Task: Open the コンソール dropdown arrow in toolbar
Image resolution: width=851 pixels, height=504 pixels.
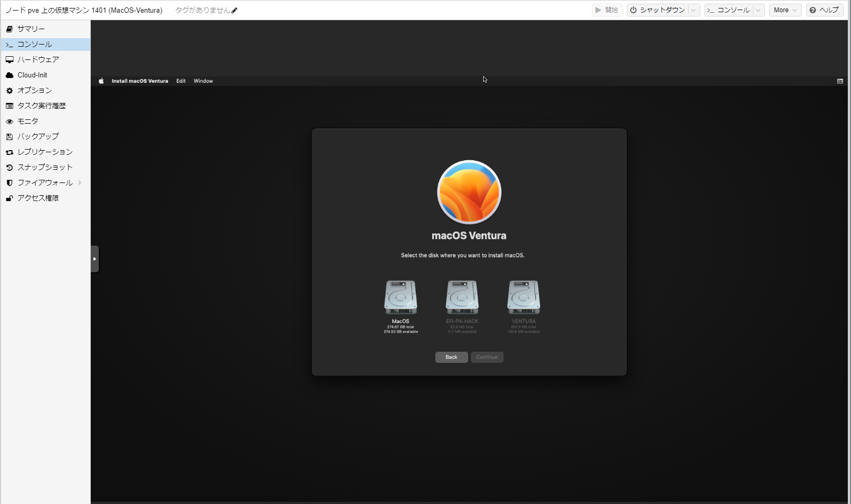Action: [759, 10]
